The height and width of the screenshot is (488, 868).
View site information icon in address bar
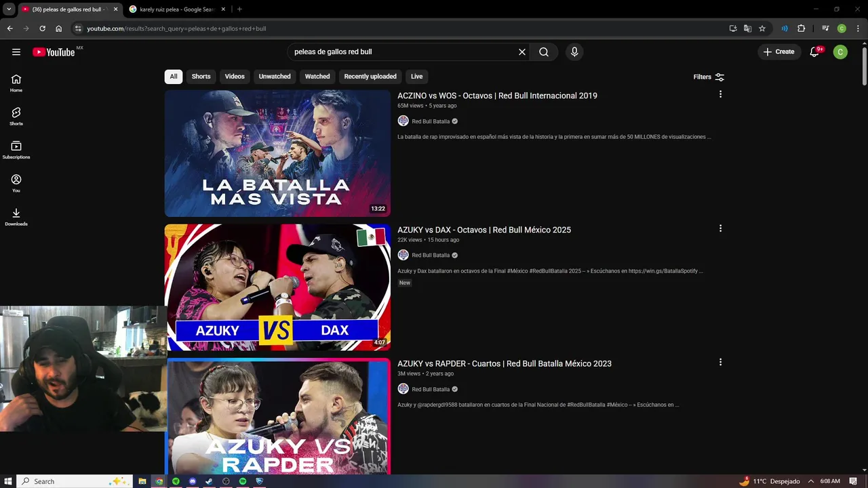click(78, 28)
